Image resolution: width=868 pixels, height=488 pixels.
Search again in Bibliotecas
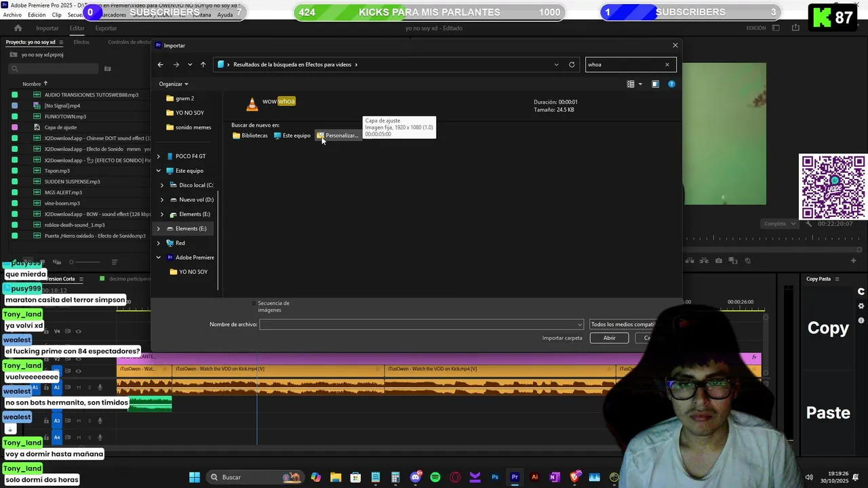point(250,136)
